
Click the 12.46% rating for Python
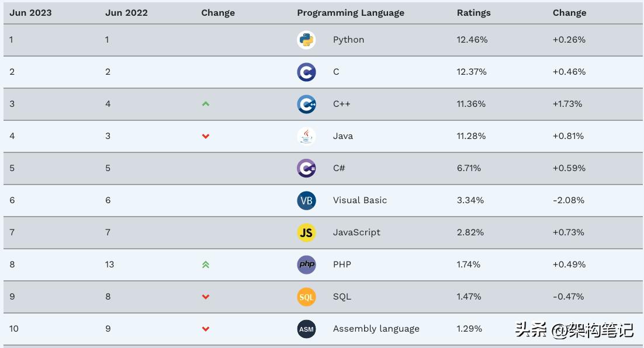pyautogui.click(x=472, y=40)
